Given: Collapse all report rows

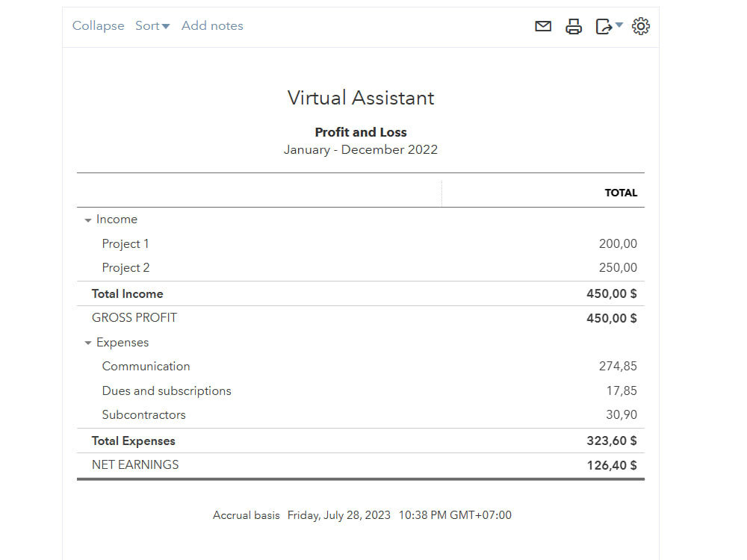Looking at the screenshot, I should point(98,25).
